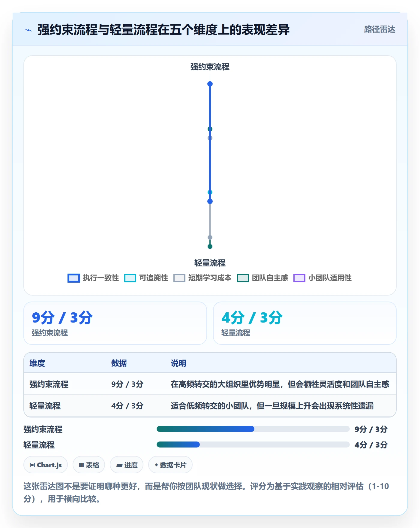Toggle the 执行一致性 legend item
Viewport: 420px width, 528px height.
tap(93, 278)
